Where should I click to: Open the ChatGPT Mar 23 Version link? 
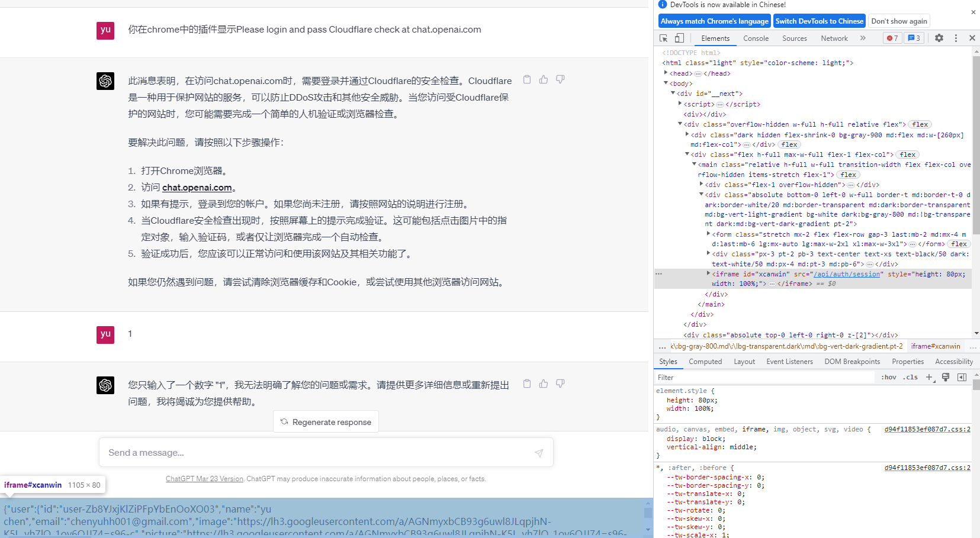tap(204, 478)
